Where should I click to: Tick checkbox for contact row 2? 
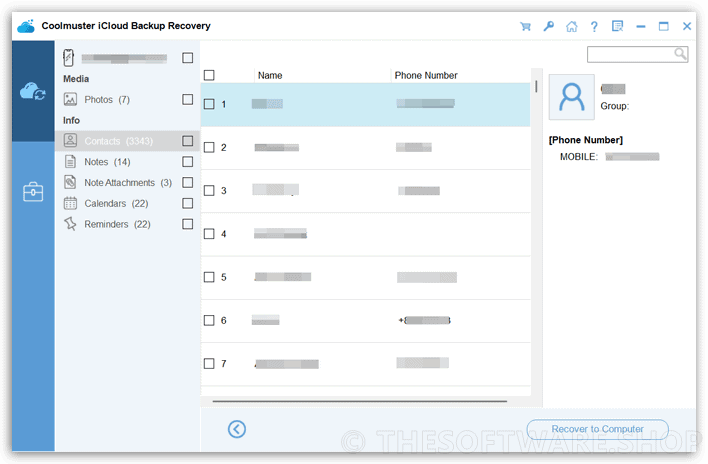[209, 148]
